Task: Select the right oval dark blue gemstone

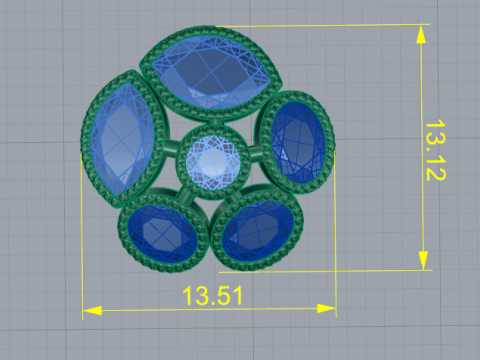Action: [298, 143]
